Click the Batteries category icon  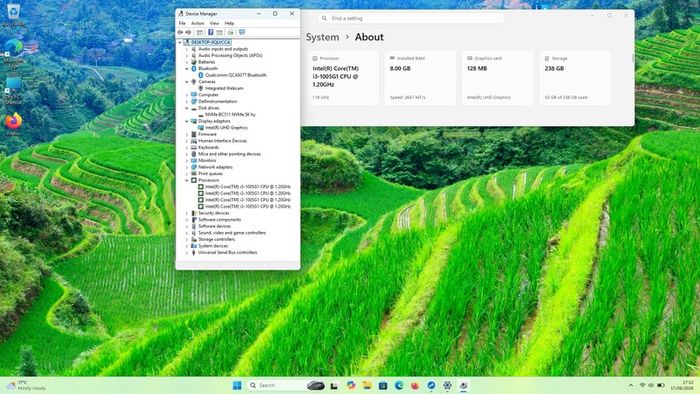[194, 62]
